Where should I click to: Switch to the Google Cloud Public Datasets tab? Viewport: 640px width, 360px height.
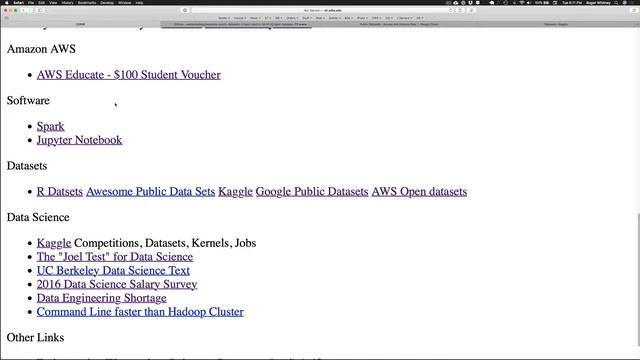(399, 24)
